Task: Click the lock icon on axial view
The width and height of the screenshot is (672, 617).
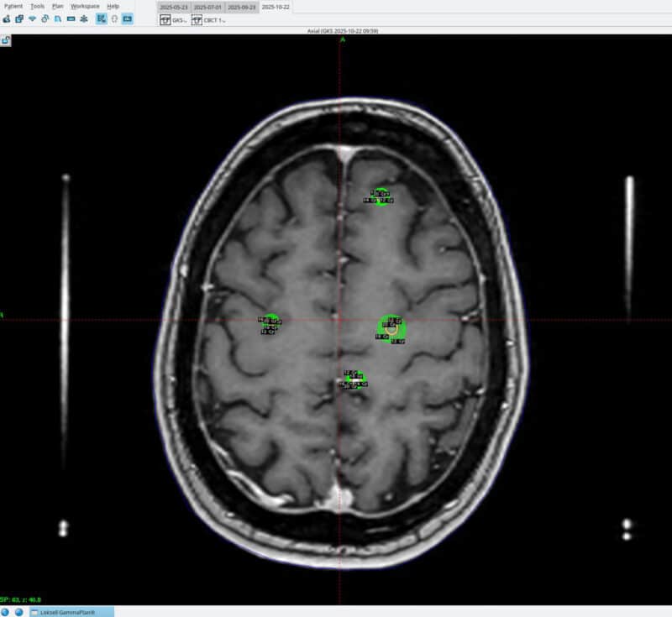Action: pyautogui.click(x=6, y=39)
